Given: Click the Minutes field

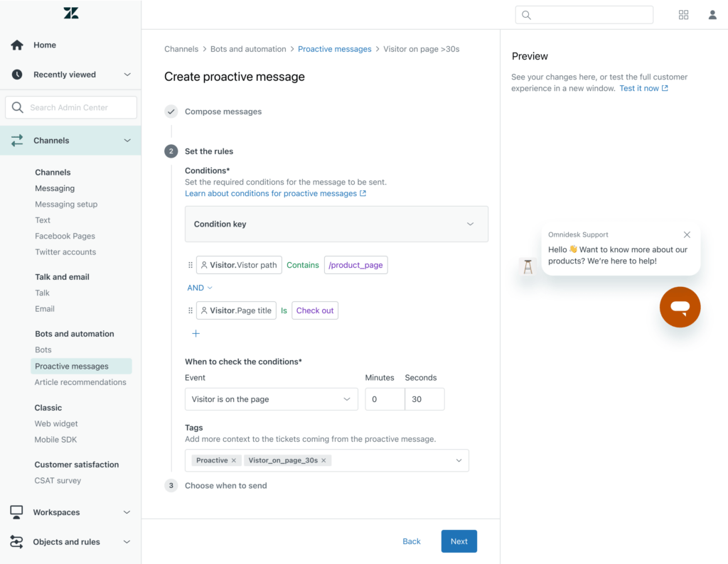Looking at the screenshot, I should click(x=385, y=399).
